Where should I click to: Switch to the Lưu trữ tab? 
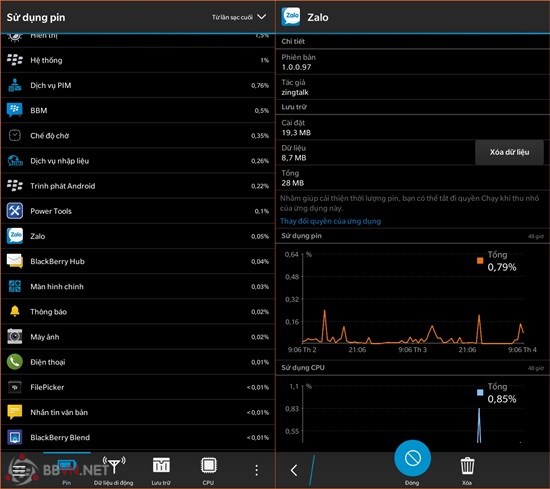tap(161, 470)
